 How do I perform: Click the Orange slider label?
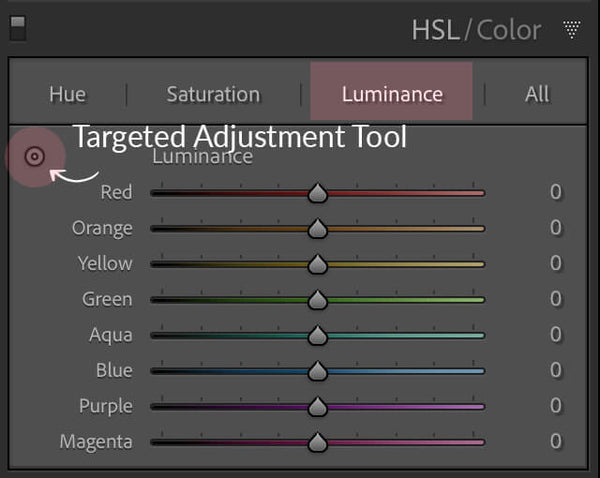102,228
